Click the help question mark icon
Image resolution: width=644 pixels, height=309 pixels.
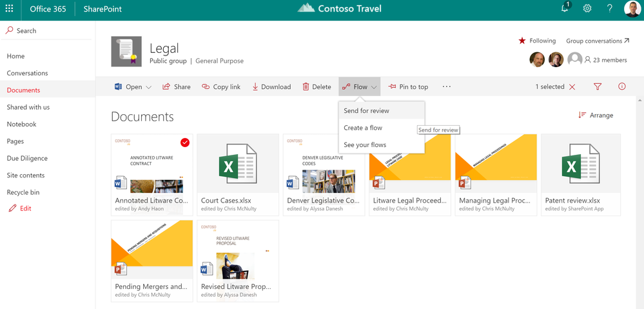(x=609, y=9)
